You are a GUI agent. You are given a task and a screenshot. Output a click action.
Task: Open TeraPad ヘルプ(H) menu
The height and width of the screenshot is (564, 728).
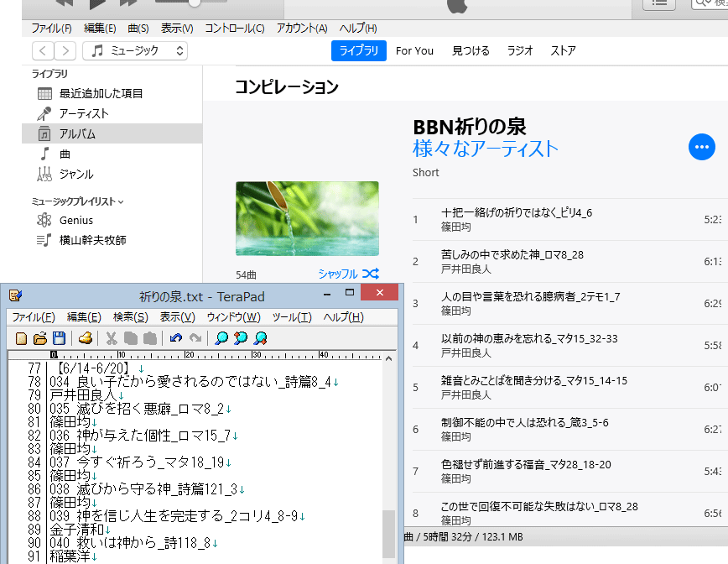[344, 317]
